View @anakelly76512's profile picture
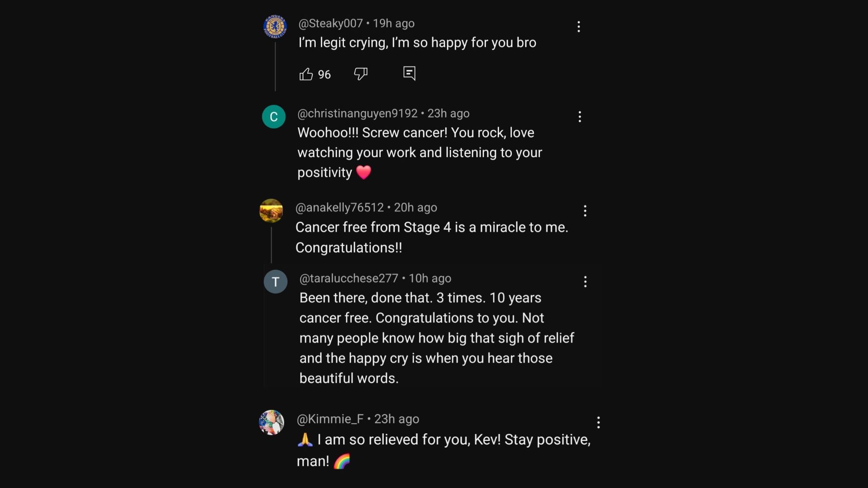Image resolution: width=868 pixels, height=488 pixels. (x=271, y=211)
